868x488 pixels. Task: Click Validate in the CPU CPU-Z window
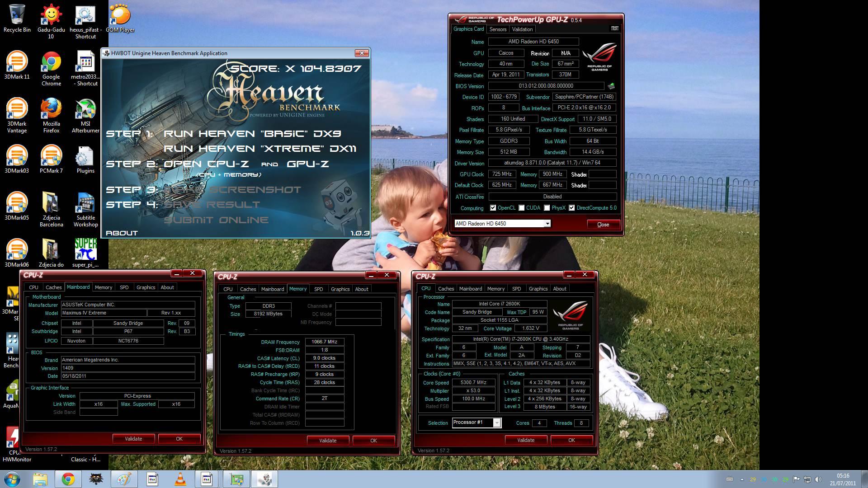coord(526,440)
